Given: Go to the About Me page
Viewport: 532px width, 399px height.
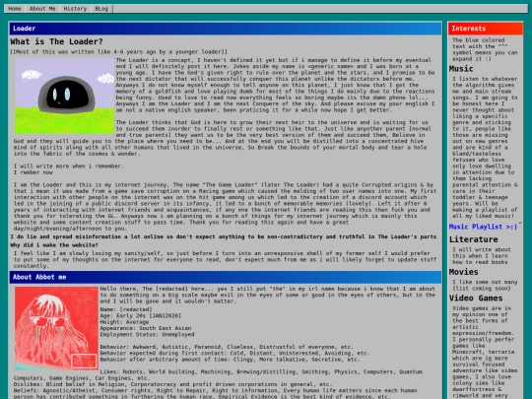Looking at the screenshot, I should click(42, 9).
